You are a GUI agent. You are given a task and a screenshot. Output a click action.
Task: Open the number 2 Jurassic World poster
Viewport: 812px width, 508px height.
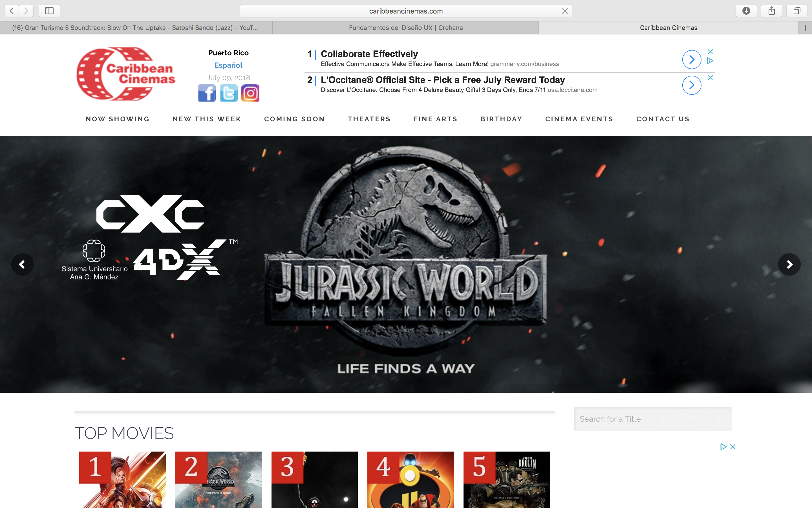coord(219,480)
